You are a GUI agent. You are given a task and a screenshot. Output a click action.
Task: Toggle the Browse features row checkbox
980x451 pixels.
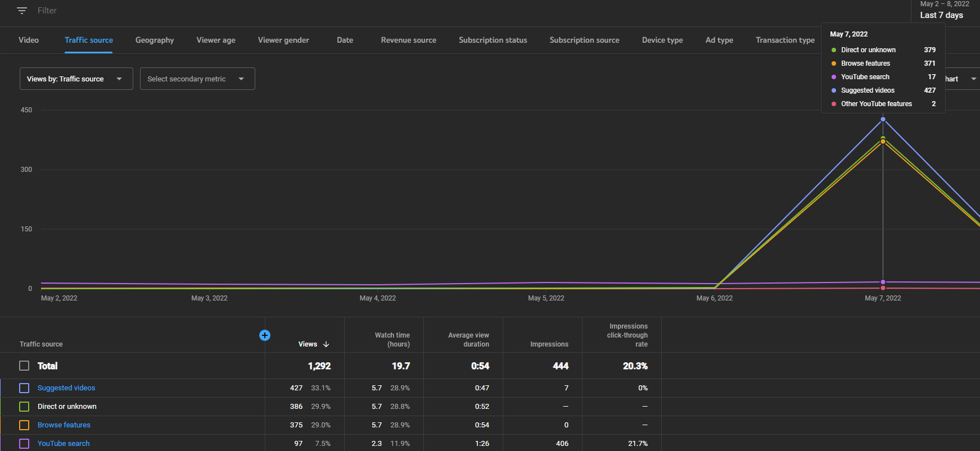coord(24,425)
